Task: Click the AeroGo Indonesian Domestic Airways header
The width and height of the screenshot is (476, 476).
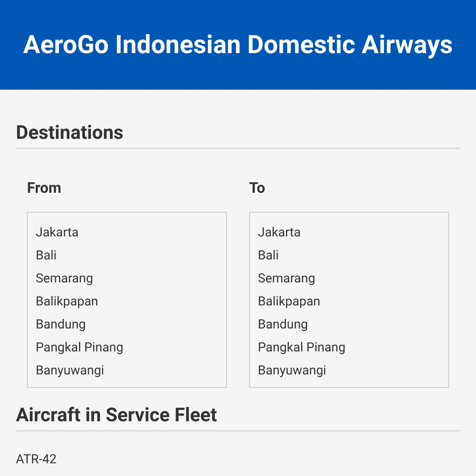Action: [238, 44]
